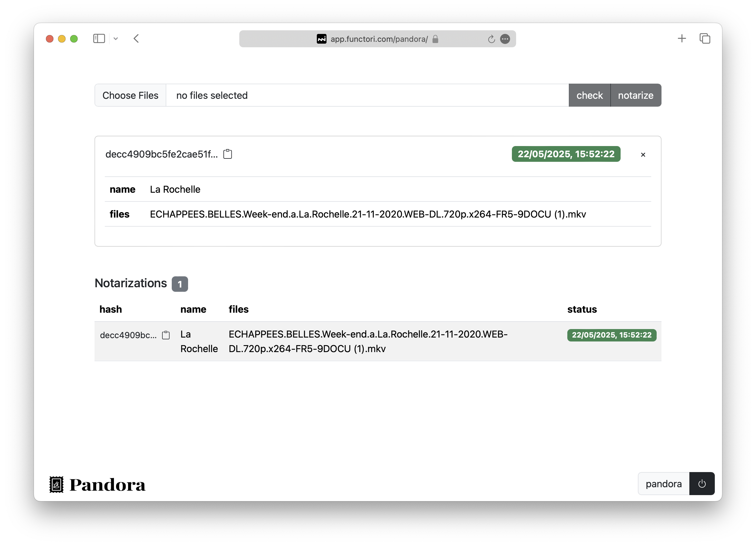Click the pandora user label
The width and height of the screenshot is (756, 546).
[x=663, y=484]
